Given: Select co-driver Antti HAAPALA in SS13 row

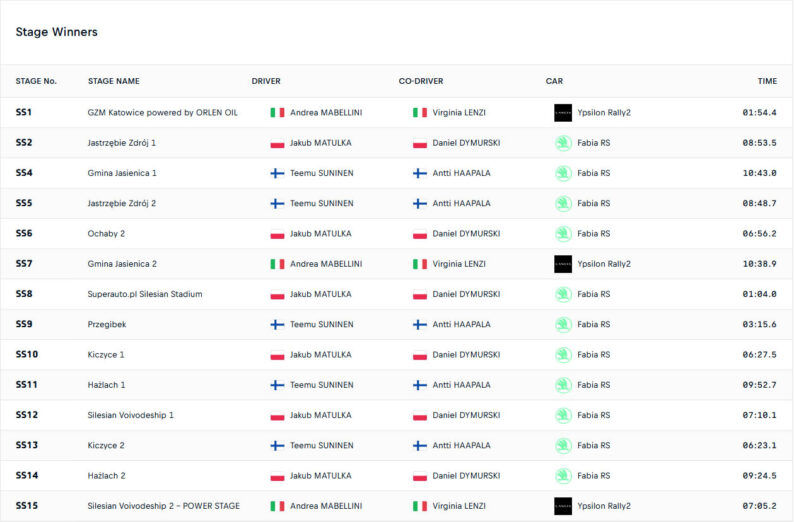Looking at the screenshot, I should [461, 446].
